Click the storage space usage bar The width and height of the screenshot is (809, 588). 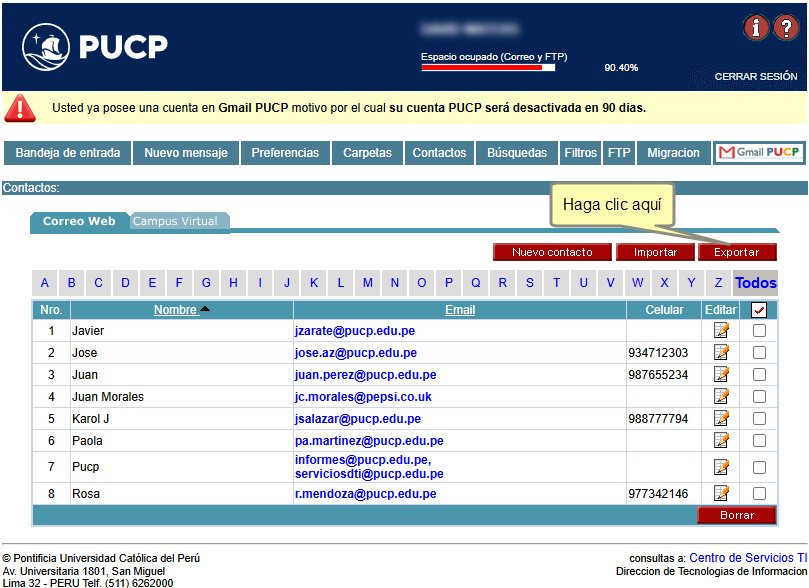point(487,68)
